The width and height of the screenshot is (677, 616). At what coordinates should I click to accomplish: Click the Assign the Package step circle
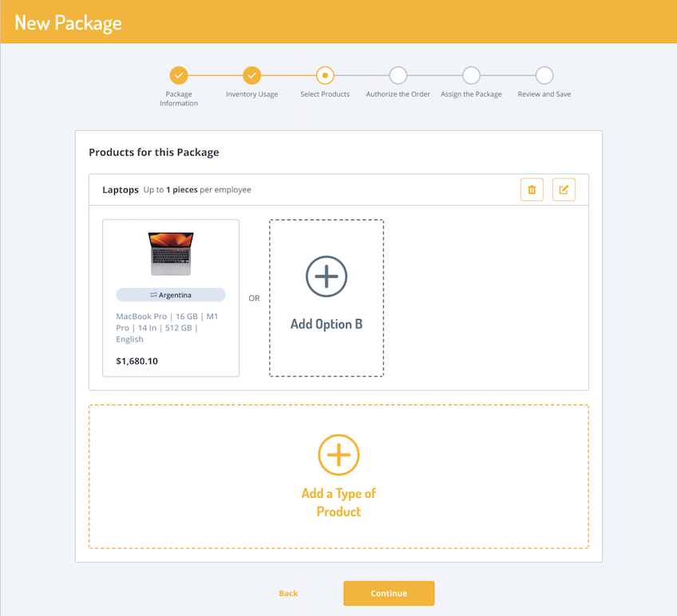[471, 76]
